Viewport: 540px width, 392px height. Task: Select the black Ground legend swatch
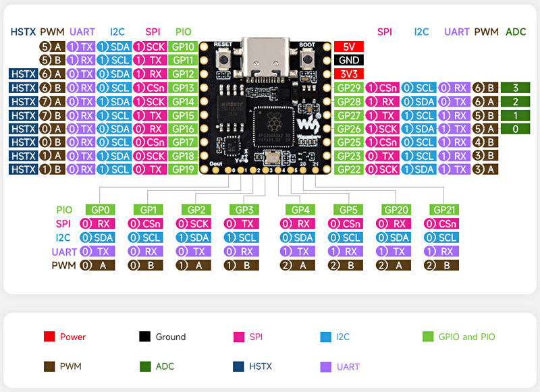click(144, 337)
